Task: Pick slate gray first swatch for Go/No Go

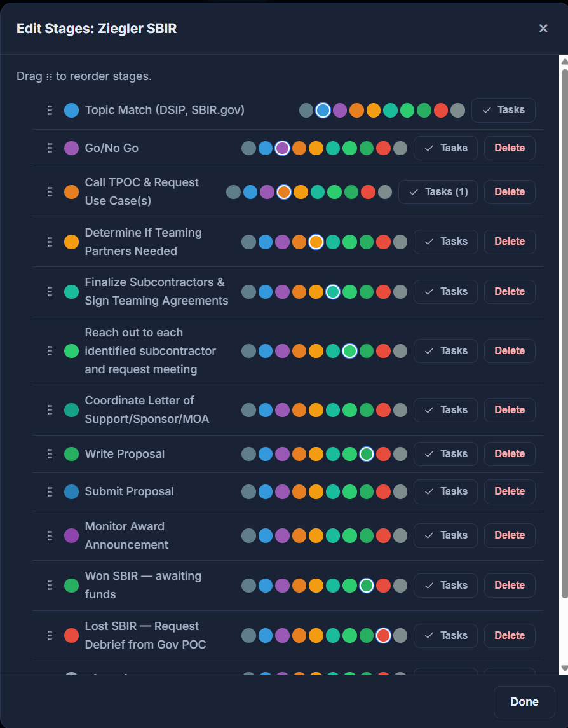Action: click(248, 148)
